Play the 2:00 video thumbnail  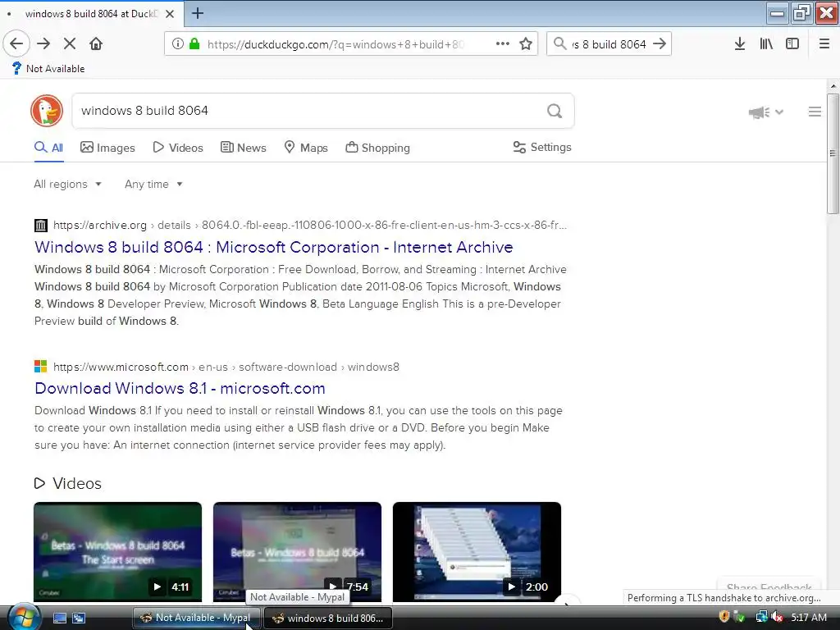click(x=477, y=552)
